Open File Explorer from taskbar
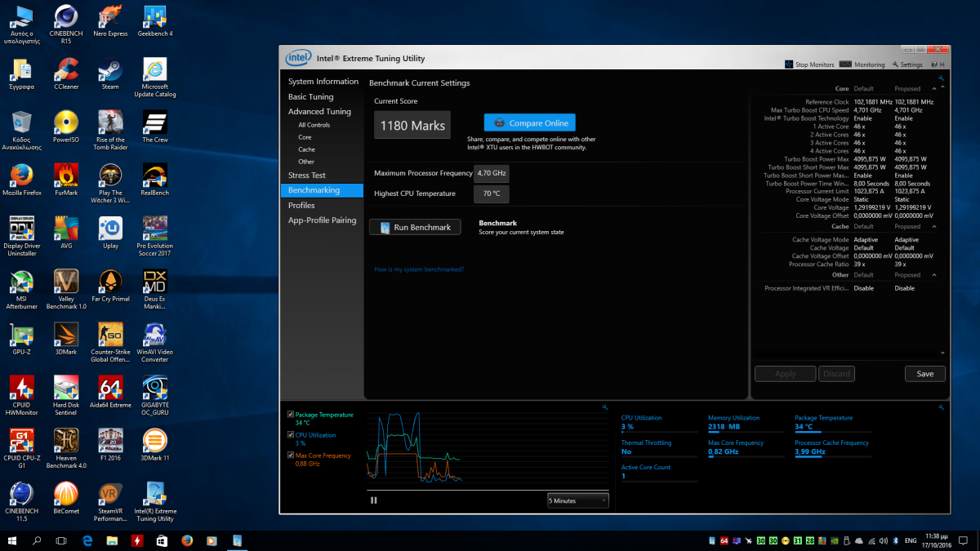This screenshot has width=980, height=551. point(112,540)
